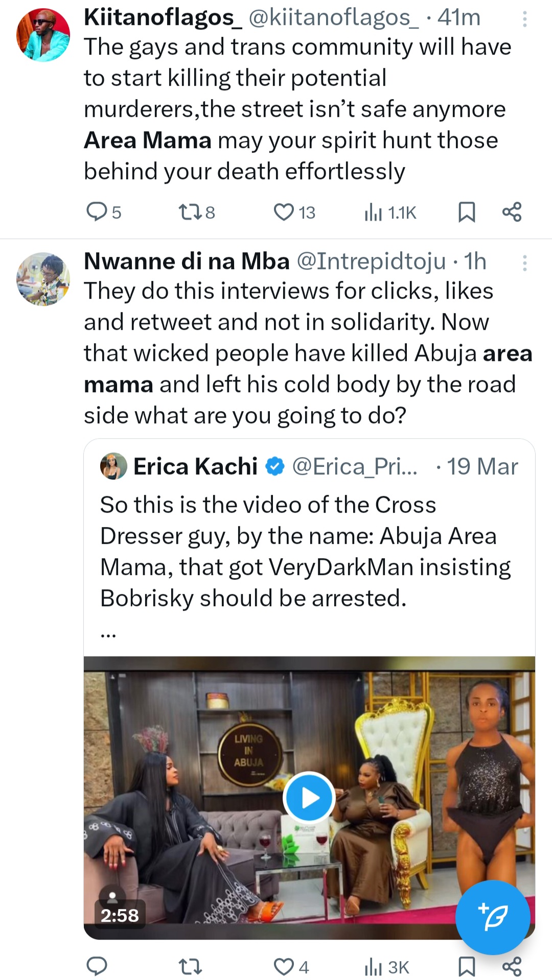Open Nwanne di na Mba profile avatar
This screenshot has width=552, height=980.
(43, 279)
